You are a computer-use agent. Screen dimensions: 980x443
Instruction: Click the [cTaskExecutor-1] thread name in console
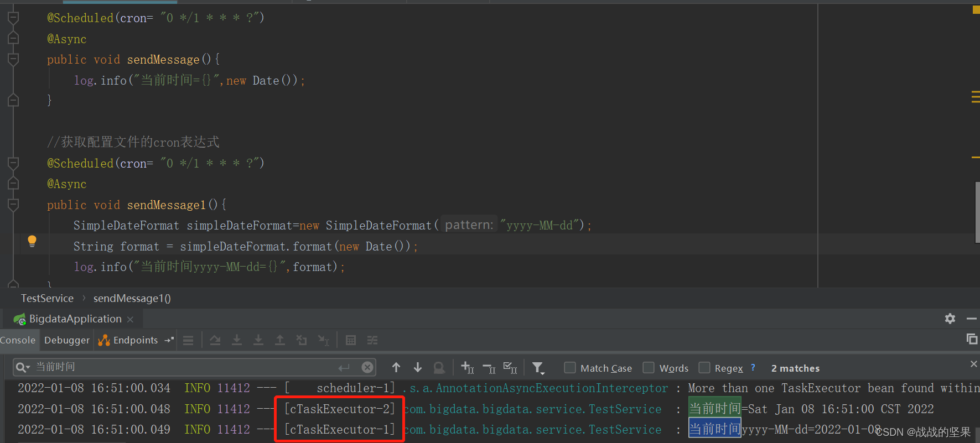pos(340,430)
